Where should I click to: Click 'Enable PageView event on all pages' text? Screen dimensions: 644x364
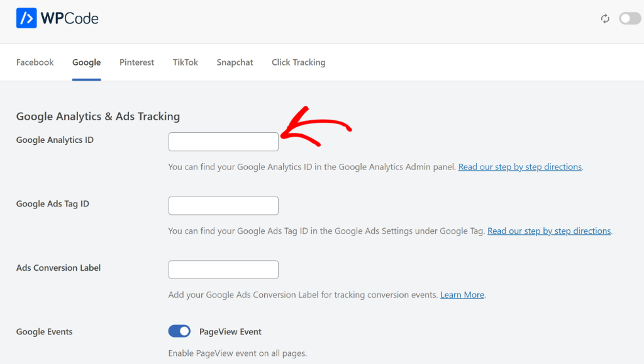point(237,353)
